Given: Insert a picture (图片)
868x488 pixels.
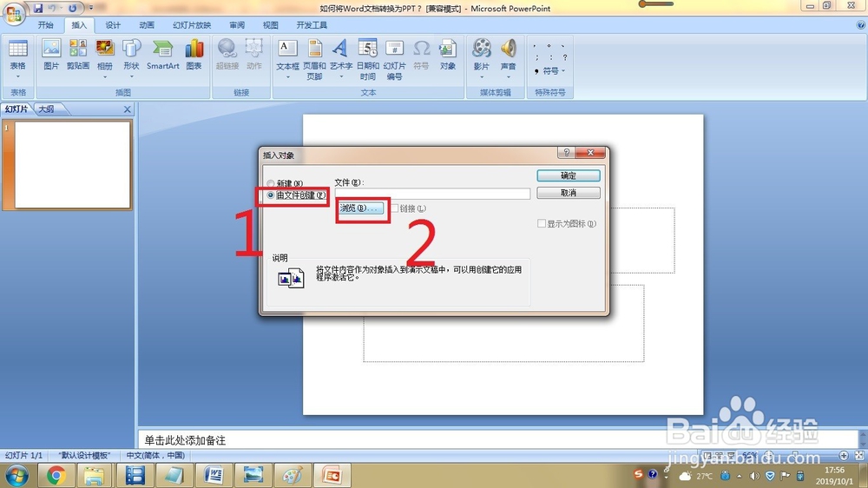Looking at the screenshot, I should pyautogui.click(x=51, y=55).
